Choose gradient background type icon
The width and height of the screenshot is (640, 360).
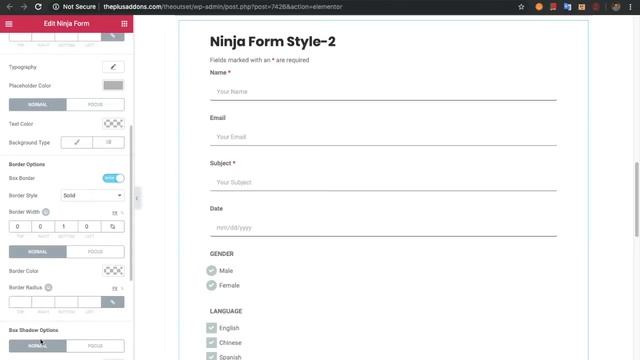click(109, 142)
